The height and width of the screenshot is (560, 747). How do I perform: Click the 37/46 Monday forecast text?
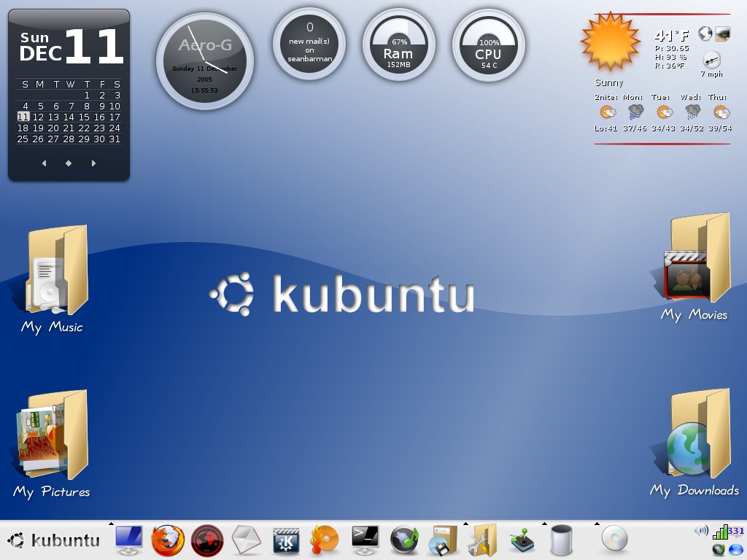coord(635,128)
